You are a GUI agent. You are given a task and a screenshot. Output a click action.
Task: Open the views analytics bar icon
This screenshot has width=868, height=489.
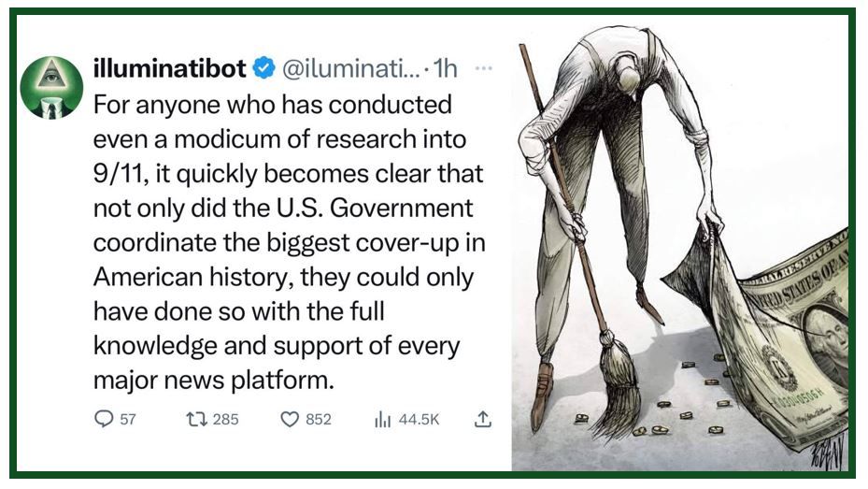382,420
